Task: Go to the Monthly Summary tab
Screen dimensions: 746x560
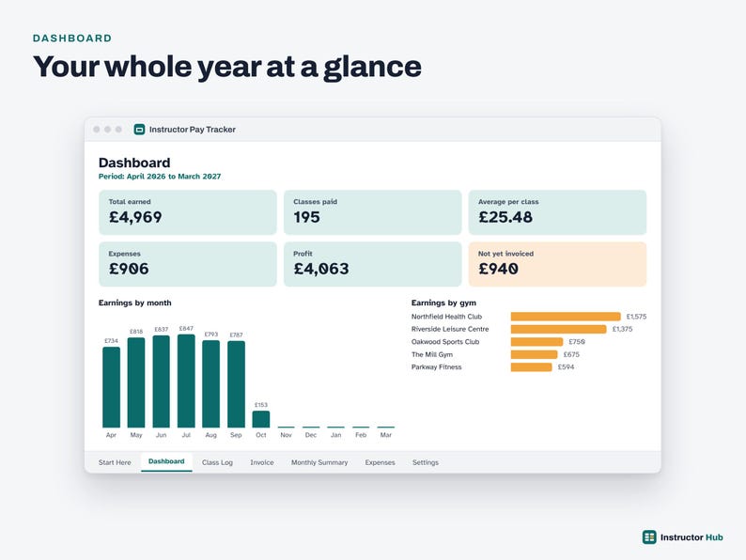Action: pos(319,462)
